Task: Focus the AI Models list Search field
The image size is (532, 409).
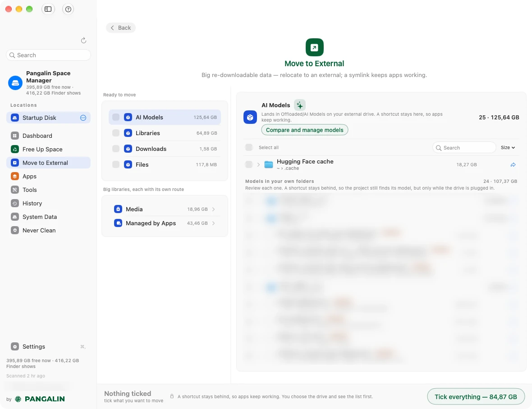Action: point(464,148)
